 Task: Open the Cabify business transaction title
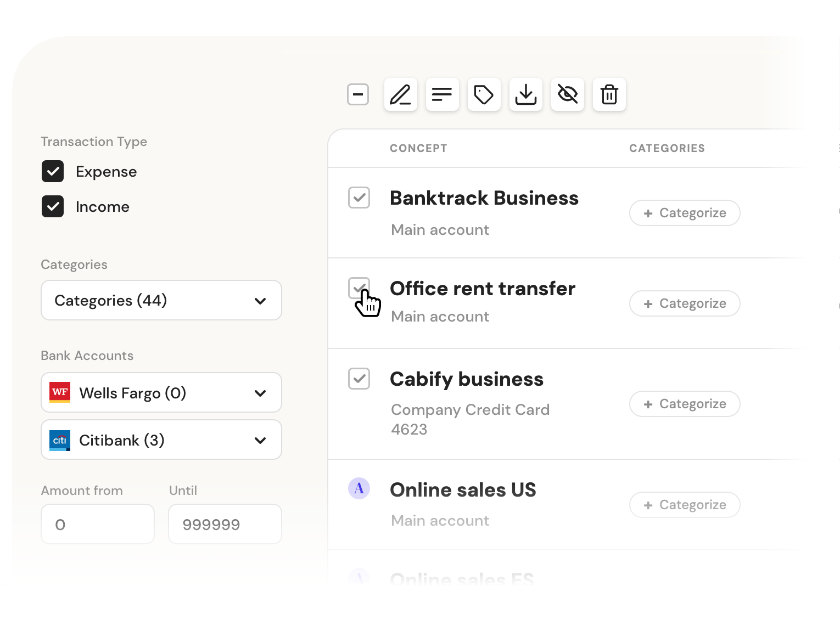point(467,379)
